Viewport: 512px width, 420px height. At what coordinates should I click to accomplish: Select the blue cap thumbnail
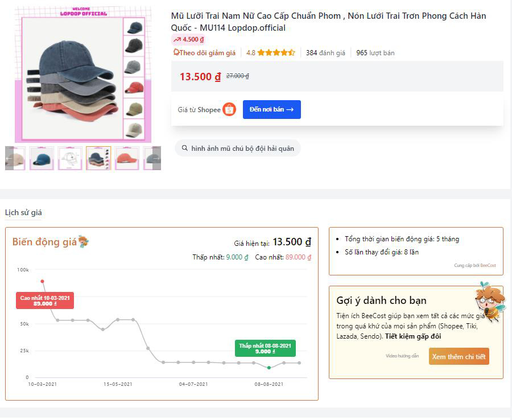point(42,158)
